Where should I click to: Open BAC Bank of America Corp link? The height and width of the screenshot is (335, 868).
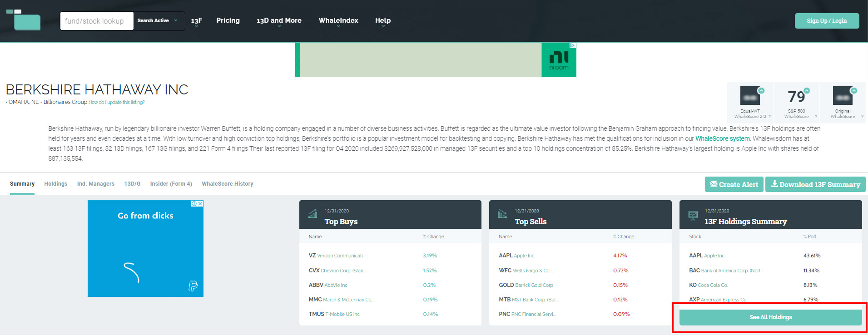726,271
